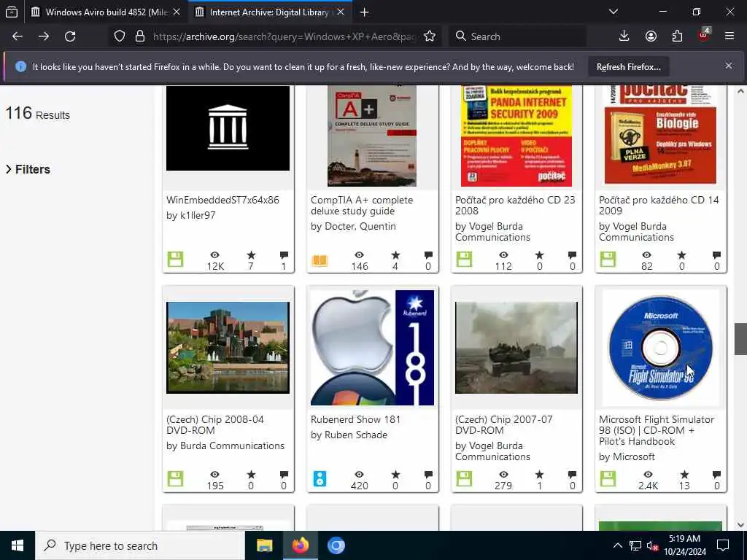Screen dimensions: 747x560
Task: Open File Explorer from the taskbar
Action: point(264,545)
